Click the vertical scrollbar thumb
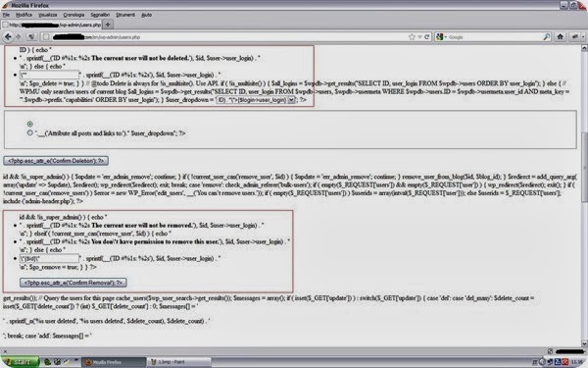This screenshot has width=588, height=368. pos(584,167)
